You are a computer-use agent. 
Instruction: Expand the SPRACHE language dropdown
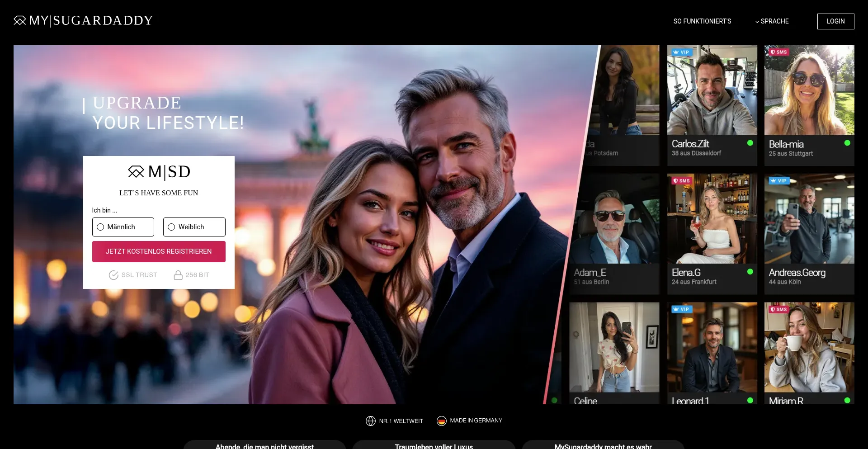[x=772, y=21]
